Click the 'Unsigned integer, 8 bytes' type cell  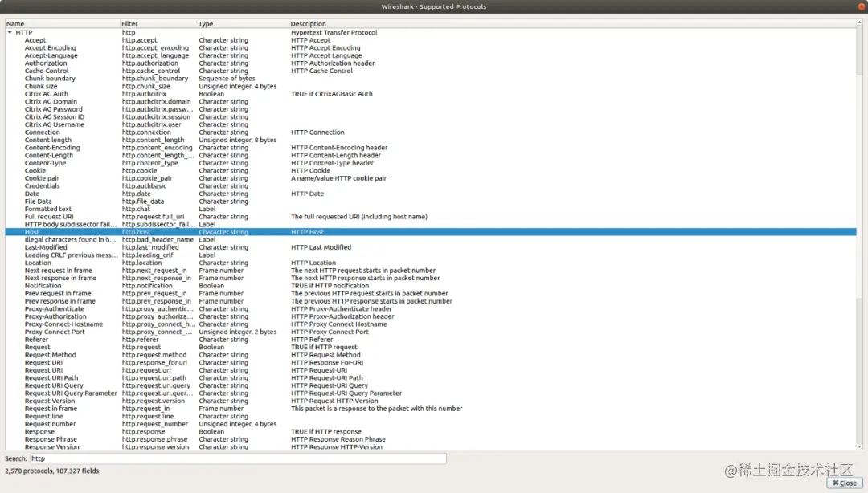coord(237,140)
